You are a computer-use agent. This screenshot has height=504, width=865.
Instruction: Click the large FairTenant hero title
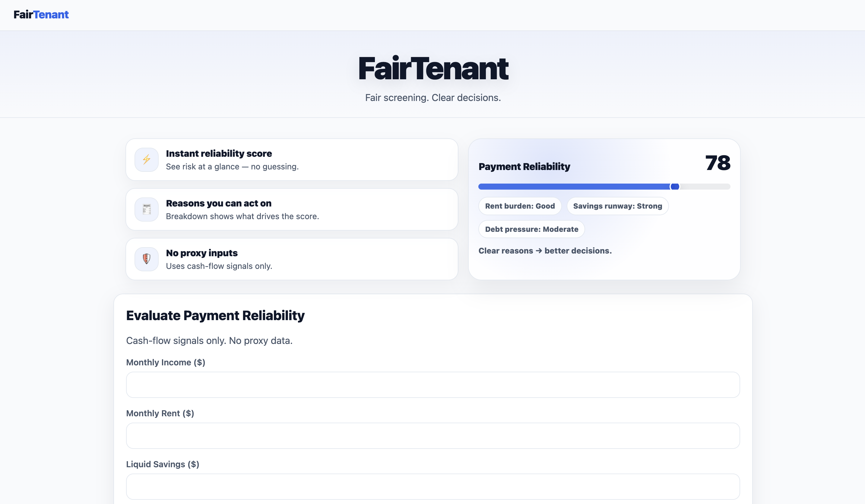(x=433, y=69)
